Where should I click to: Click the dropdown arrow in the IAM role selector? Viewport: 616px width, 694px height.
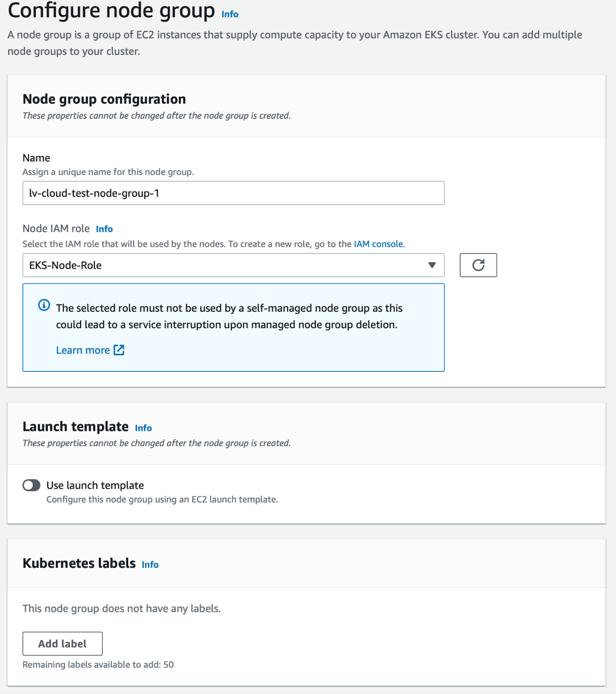(432, 265)
